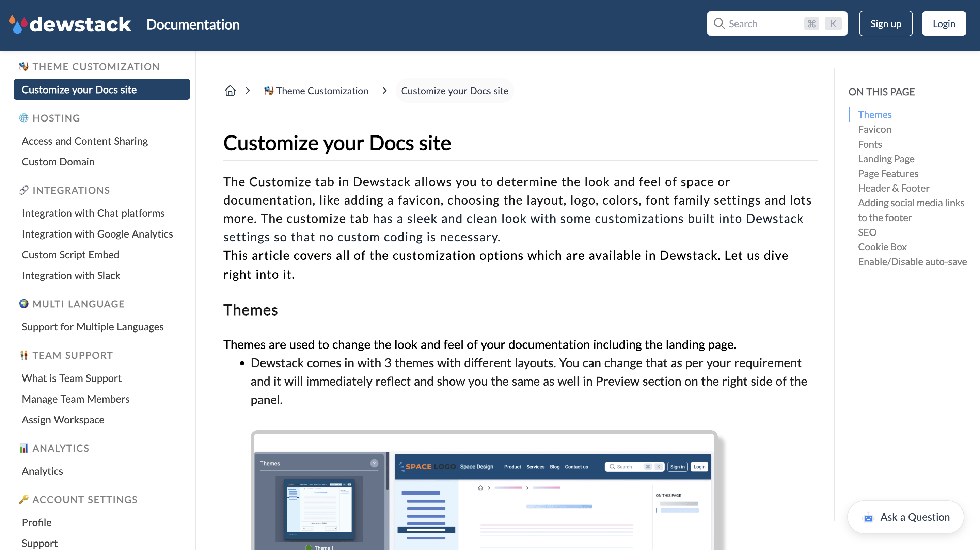Click the Account Settings key icon

tap(24, 499)
